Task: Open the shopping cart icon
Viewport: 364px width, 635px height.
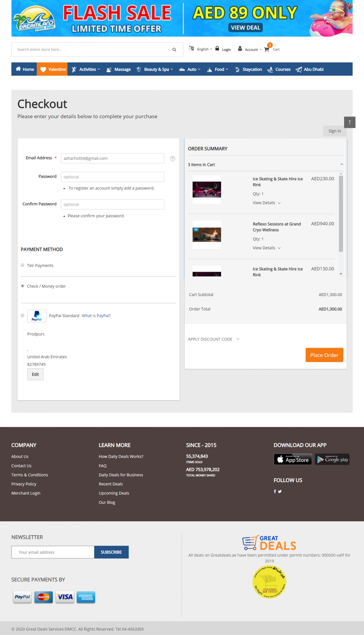Action: pyautogui.click(x=266, y=49)
